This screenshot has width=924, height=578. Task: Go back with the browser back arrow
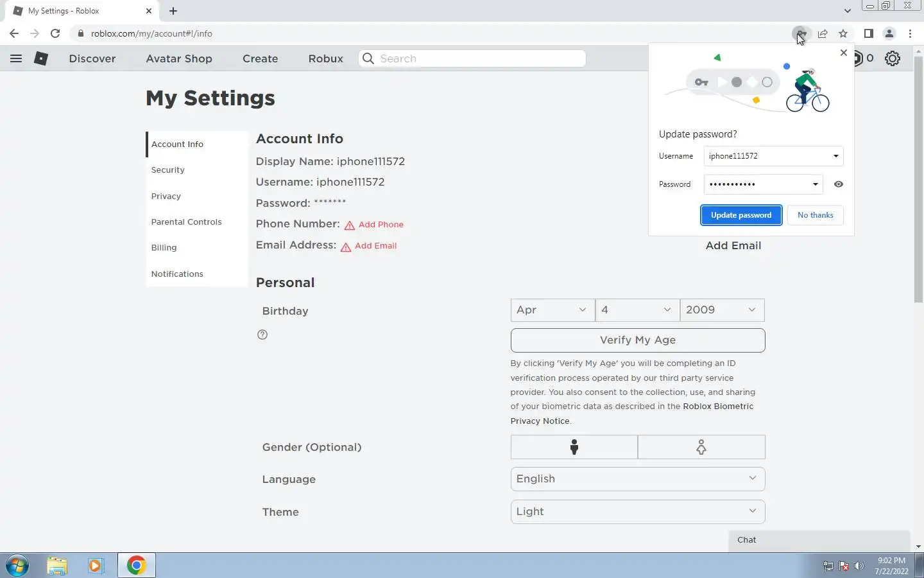[x=14, y=33]
